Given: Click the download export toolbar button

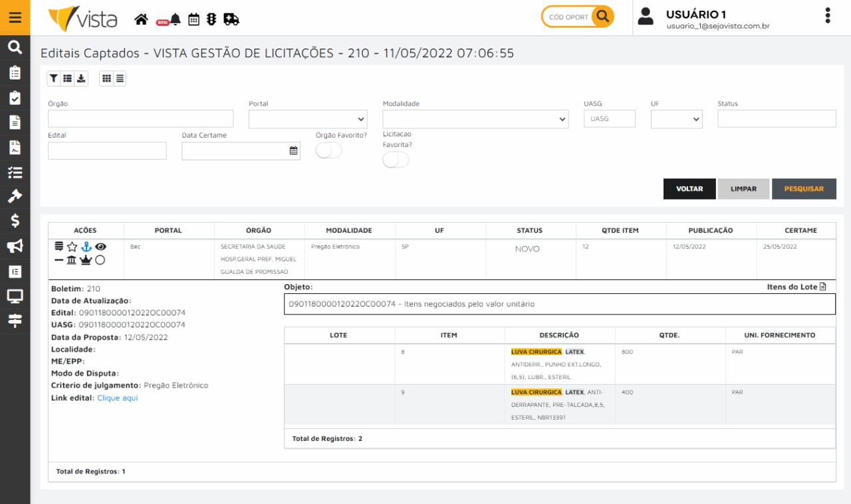Looking at the screenshot, I should [81, 78].
